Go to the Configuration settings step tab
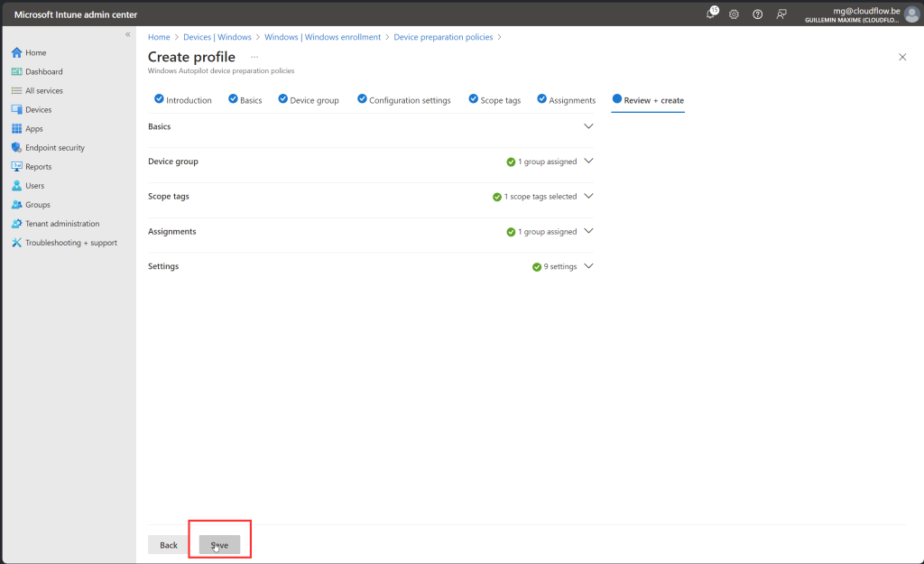Image resolution: width=924 pixels, height=564 pixels. click(404, 100)
